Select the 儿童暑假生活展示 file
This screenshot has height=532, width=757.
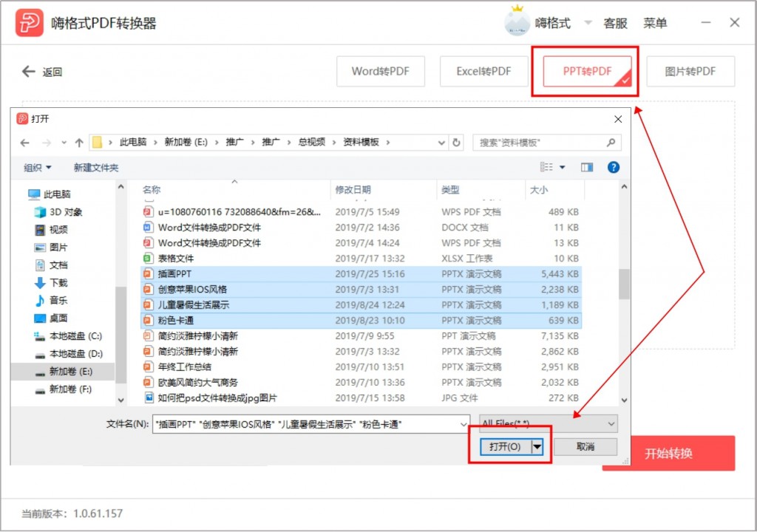(x=361, y=304)
